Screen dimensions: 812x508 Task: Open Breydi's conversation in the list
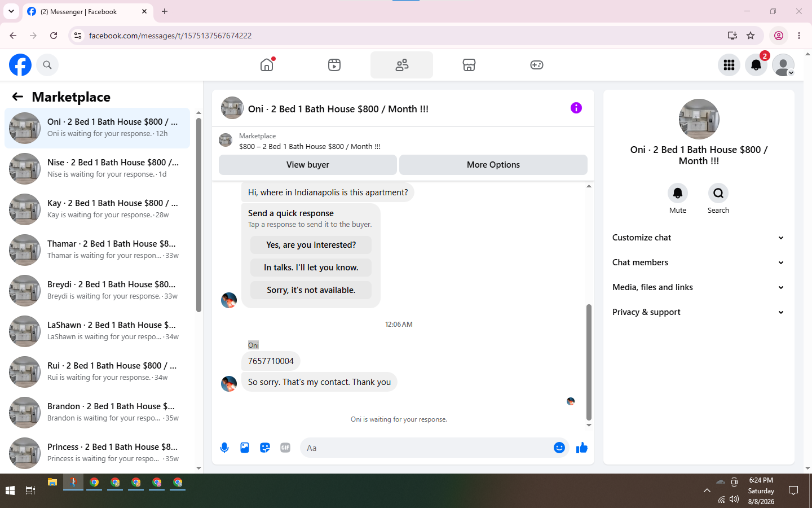click(x=97, y=291)
